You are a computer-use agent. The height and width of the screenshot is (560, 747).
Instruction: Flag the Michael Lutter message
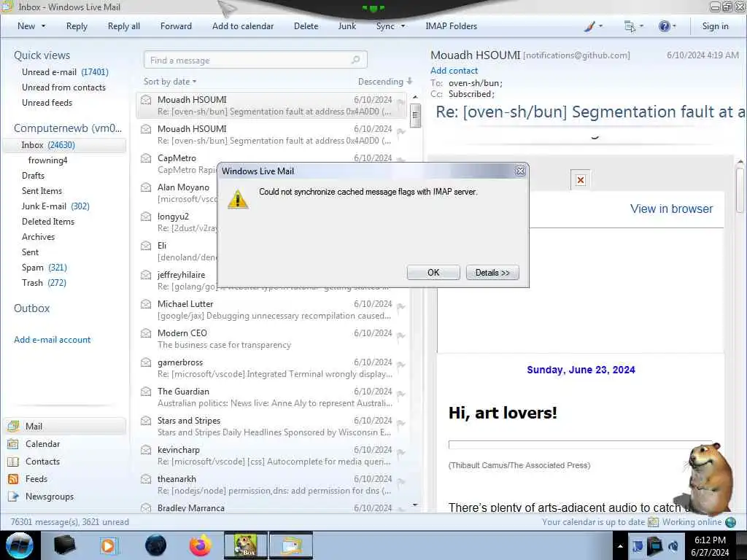(x=401, y=307)
